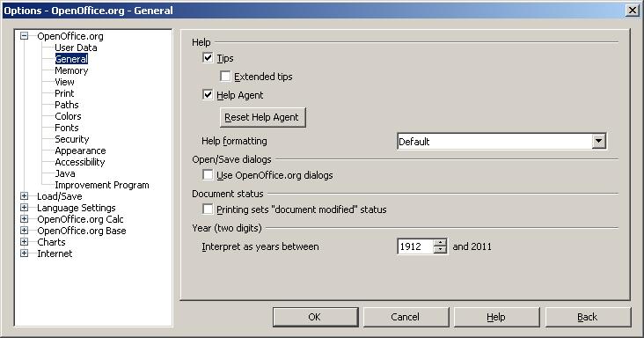Open the Memory options page
This screenshot has height=338, width=644.
(71, 70)
